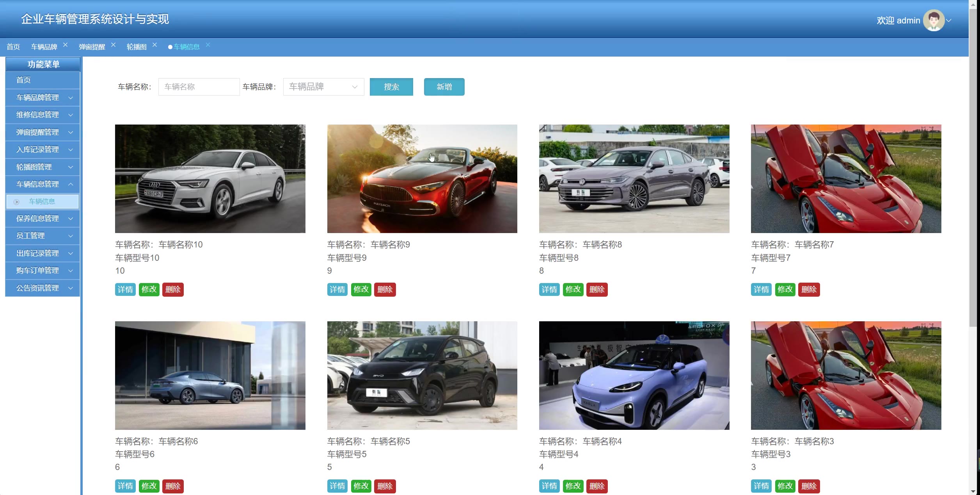Image resolution: width=980 pixels, height=495 pixels.
Task: Click the 新增 add button
Action: pos(444,87)
